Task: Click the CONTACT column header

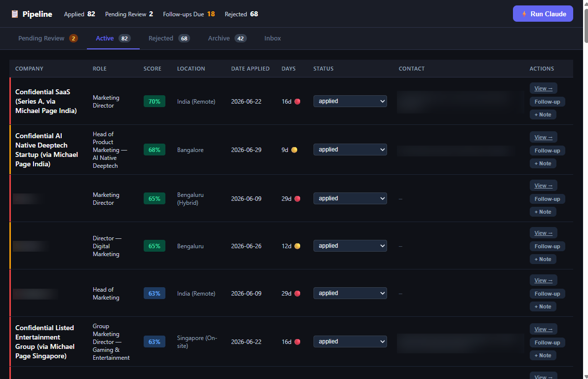Action: click(x=411, y=69)
